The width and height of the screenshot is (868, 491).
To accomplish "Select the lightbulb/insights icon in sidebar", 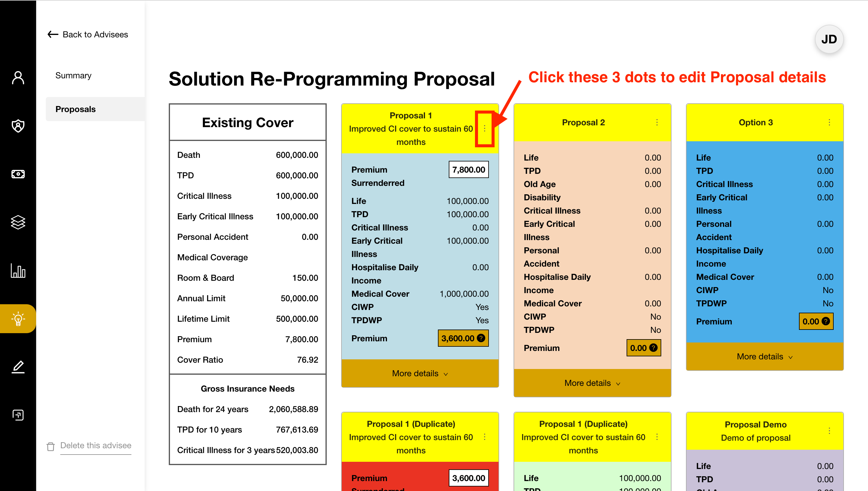I will coord(16,318).
